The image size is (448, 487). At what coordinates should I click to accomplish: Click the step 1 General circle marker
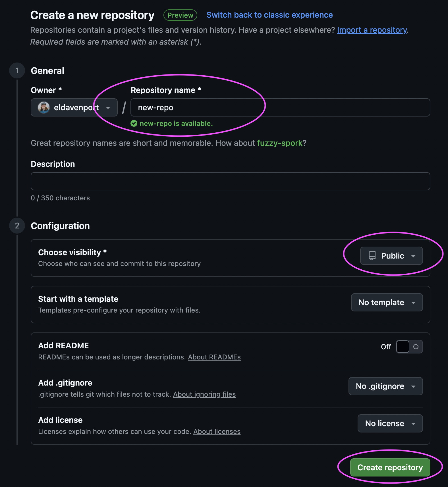(x=17, y=70)
